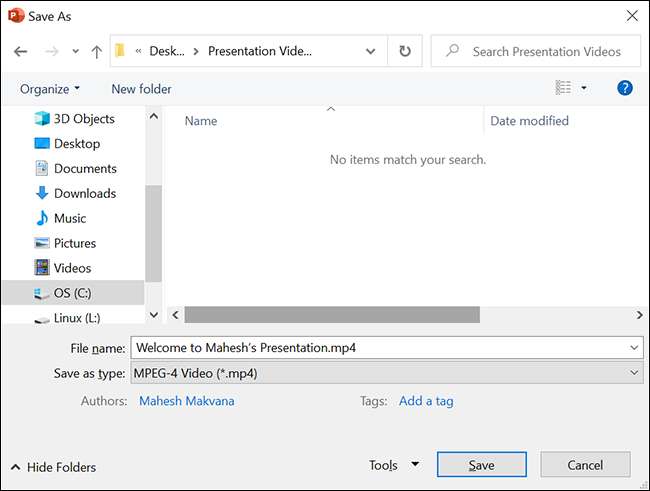Select 3D Objects in navigation pane
Screen dimensions: 650x491
click(83, 118)
